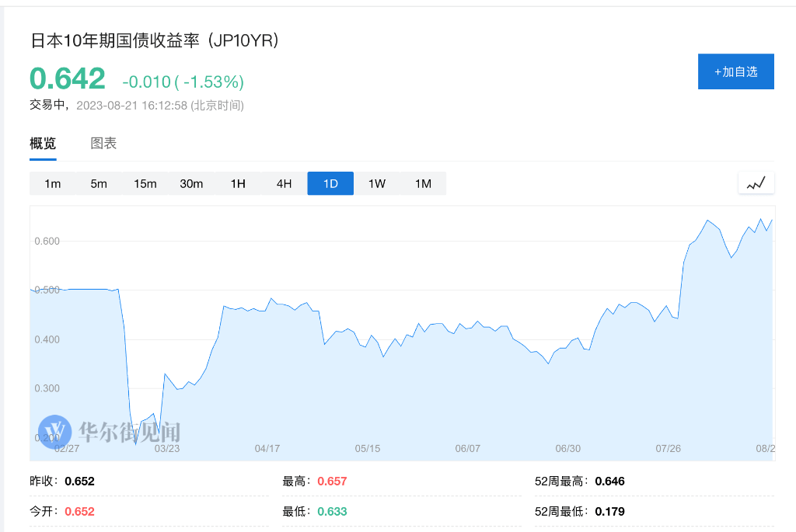Click the 华尔街见闻 watermark logo

pos(110,429)
